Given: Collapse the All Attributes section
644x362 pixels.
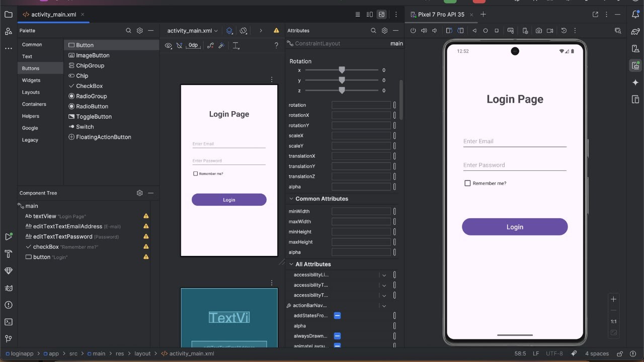Looking at the screenshot, I should 291,264.
